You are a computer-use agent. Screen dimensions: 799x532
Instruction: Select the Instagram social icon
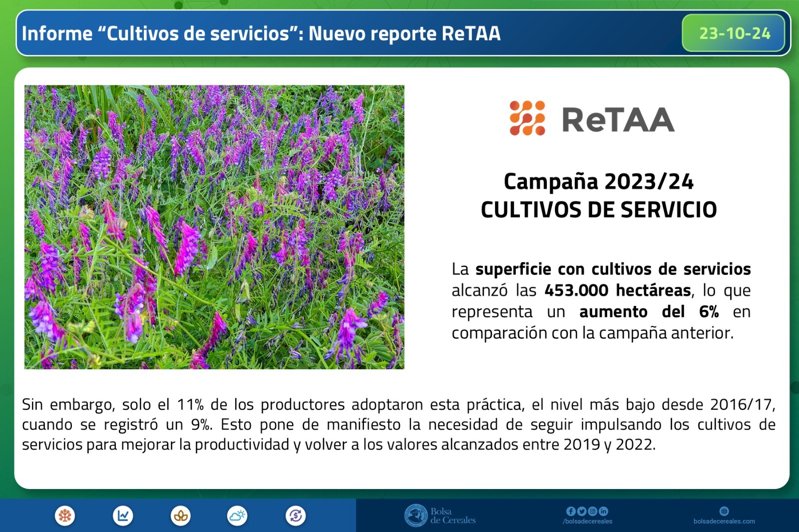pos(592,511)
